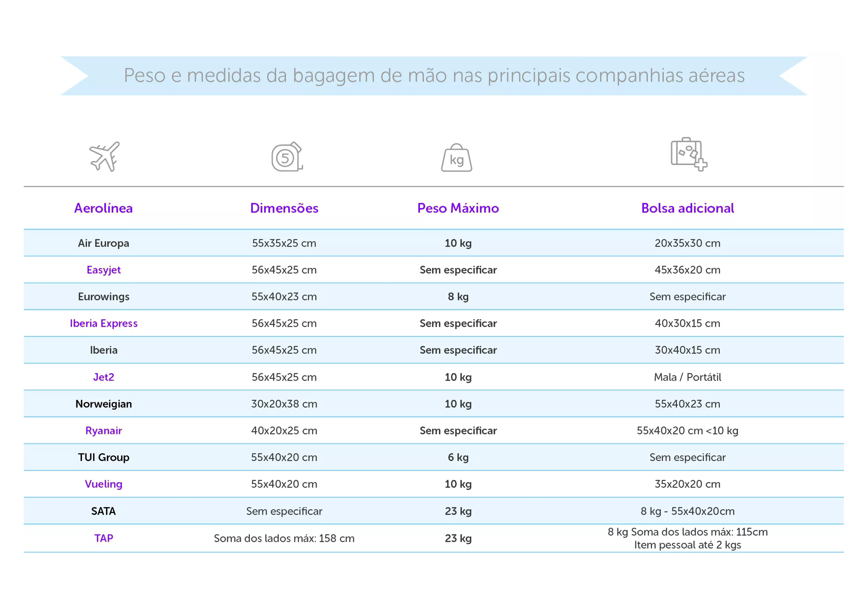Click Norweigian max weight 10 kg

click(458, 404)
